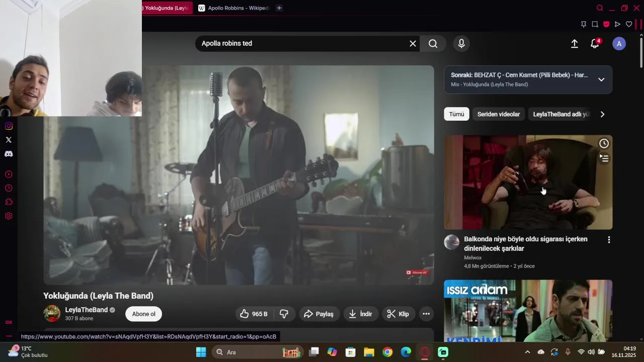Select the 'Tümü' filter chip
Image resolution: width=644 pixels, height=362 pixels.
(456, 114)
